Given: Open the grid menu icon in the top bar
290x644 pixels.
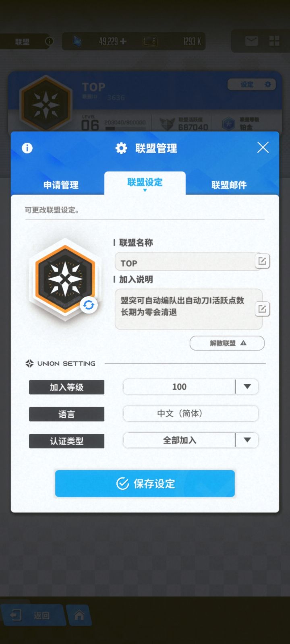Looking at the screenshot, I should [x=274, y=41].
